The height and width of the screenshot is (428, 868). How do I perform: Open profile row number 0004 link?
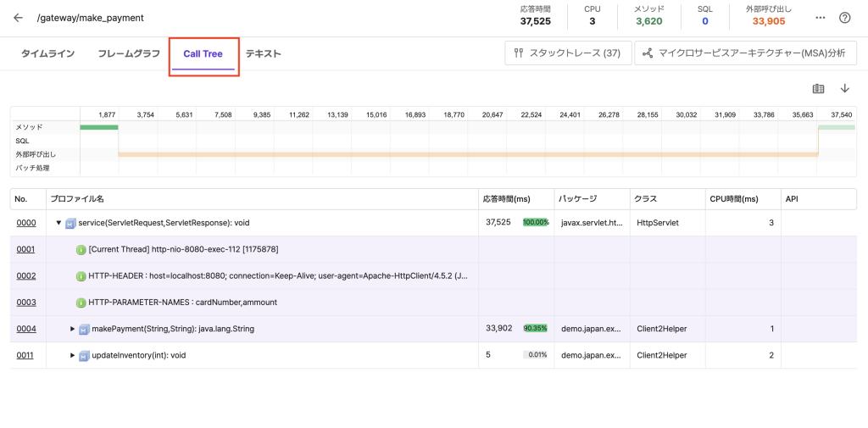(25, 329)
